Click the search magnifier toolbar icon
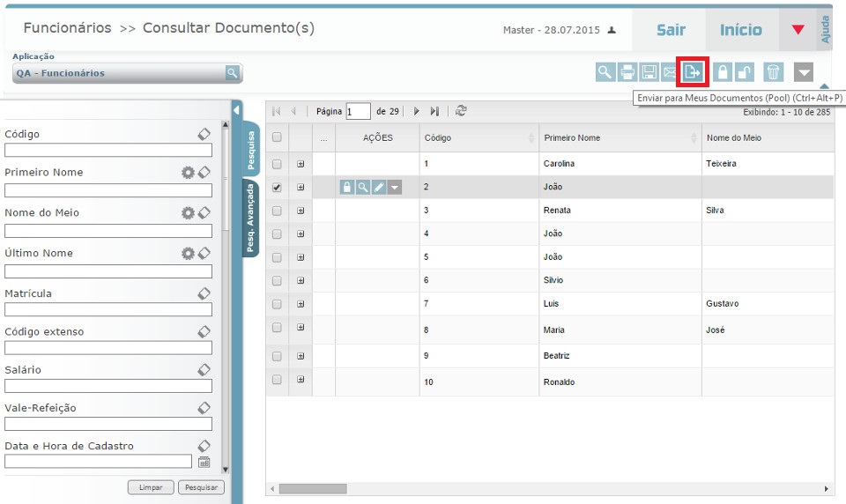Screen dimensions: 846x504 605,71
